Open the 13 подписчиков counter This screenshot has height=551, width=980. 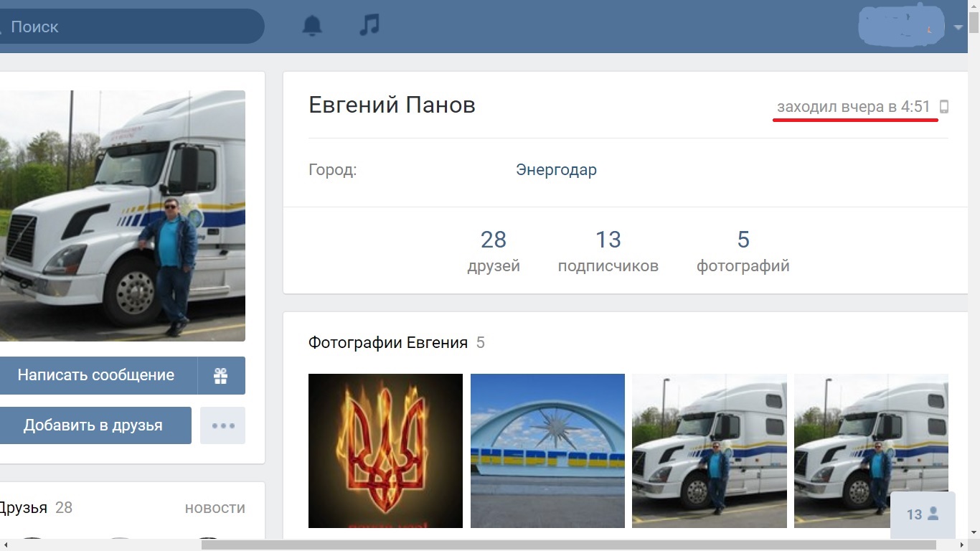[608, 250]
